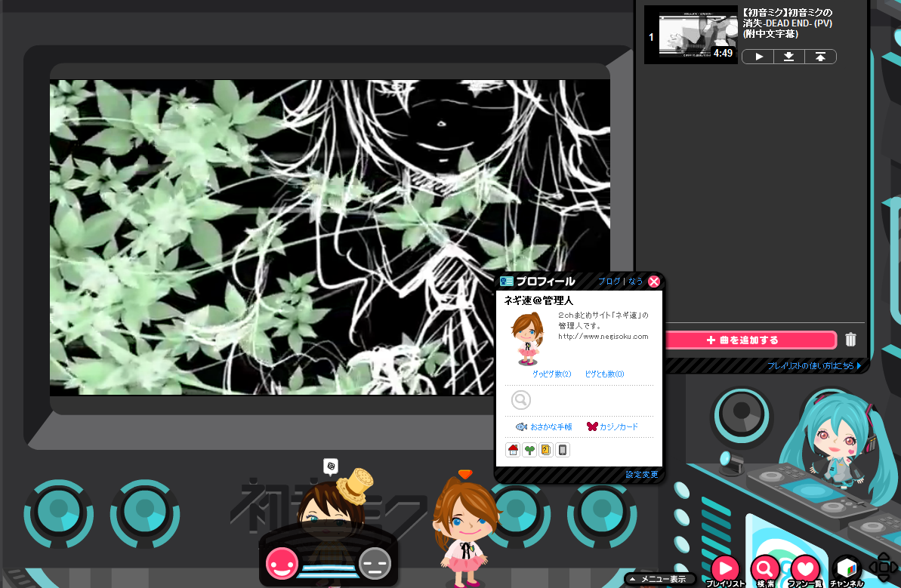Click the red smiley good rating button

(282, 563)
